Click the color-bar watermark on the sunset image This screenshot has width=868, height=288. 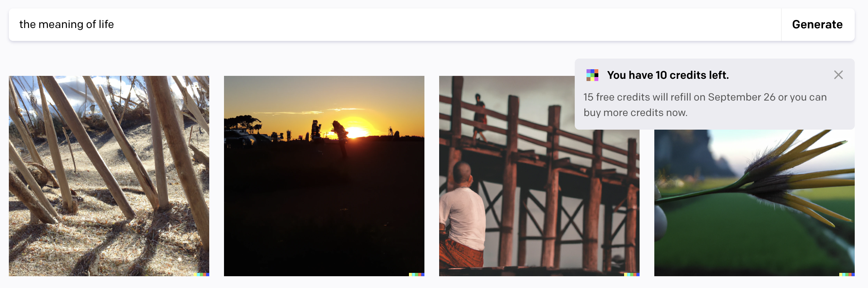point(417,274)
